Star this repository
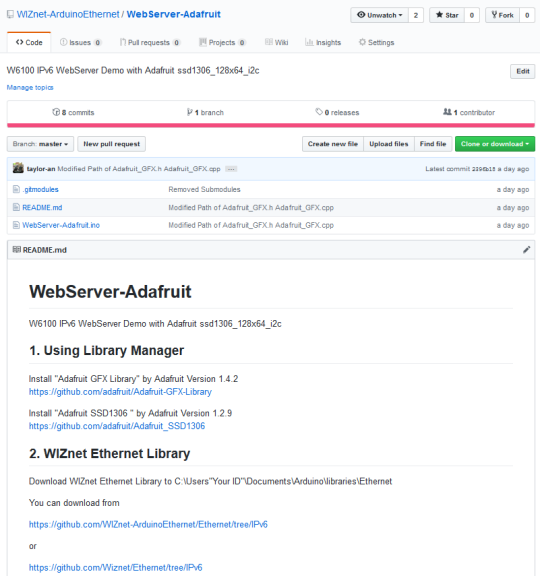Image resolution: width=540 pixels, height=576 pixels. (x=447, y=15)
